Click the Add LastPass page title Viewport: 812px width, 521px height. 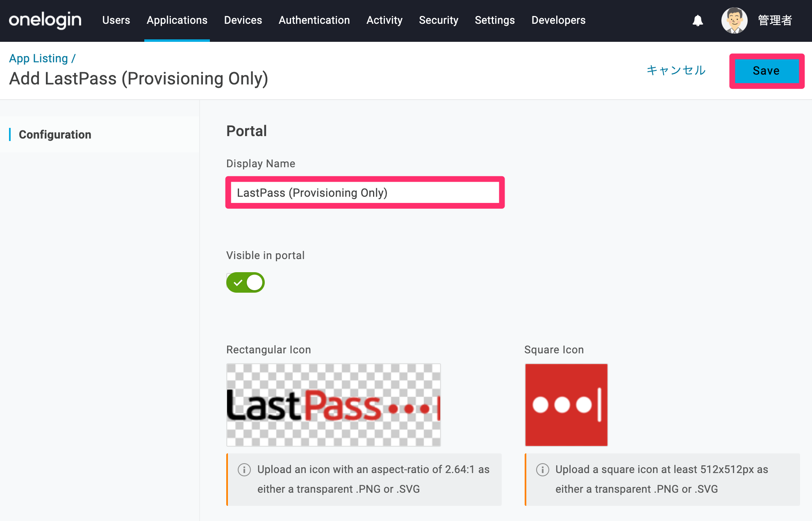(139, 79)
